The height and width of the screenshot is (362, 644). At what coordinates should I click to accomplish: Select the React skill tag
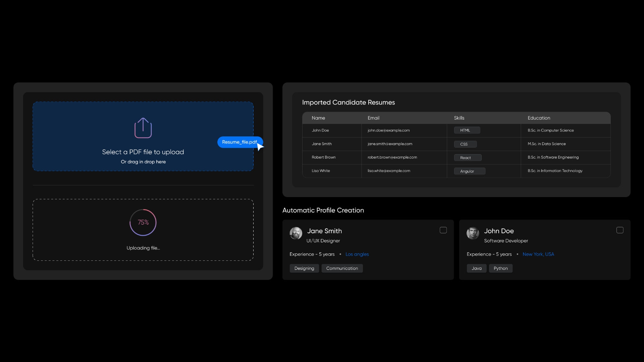coord(467,158)
